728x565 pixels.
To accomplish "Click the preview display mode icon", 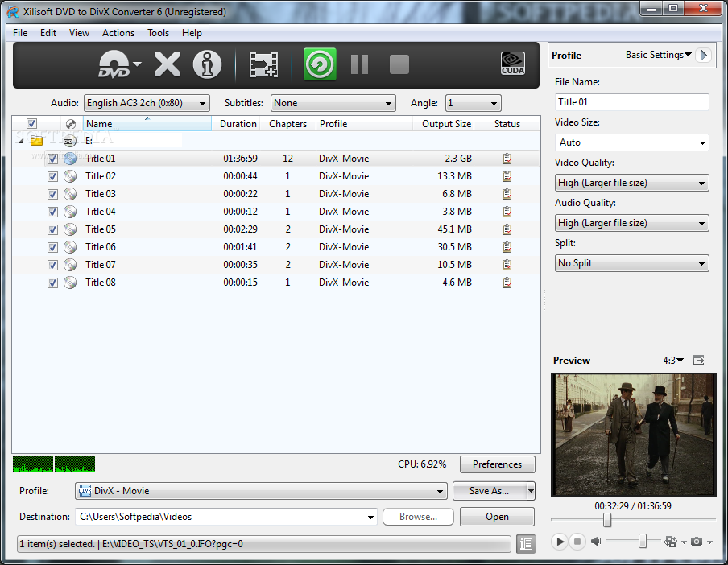I will coord(671,542).
